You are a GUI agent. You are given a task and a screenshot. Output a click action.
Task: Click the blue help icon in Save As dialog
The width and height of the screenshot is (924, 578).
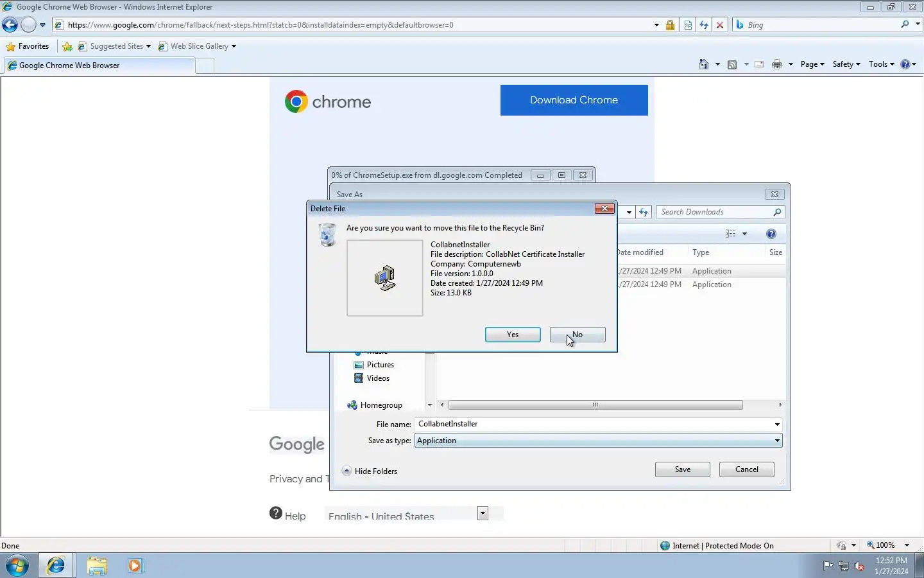(771, 234)
